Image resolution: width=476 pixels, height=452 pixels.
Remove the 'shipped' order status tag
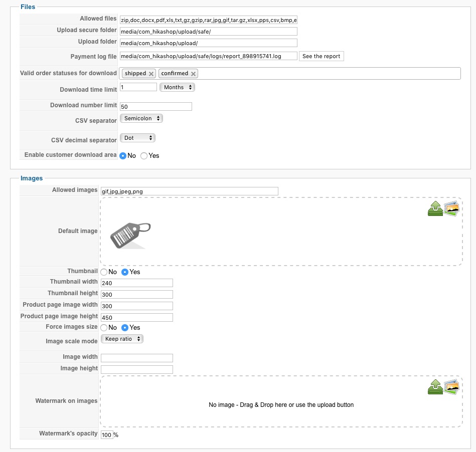150,74
